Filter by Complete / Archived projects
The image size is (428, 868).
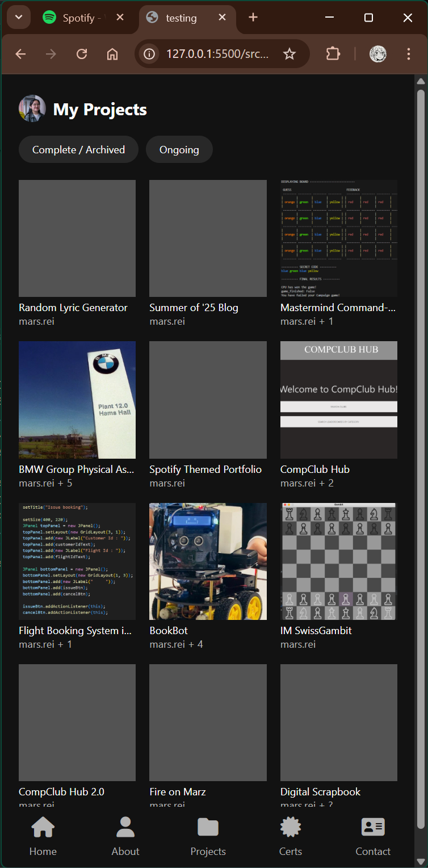[x=78, y=150]
